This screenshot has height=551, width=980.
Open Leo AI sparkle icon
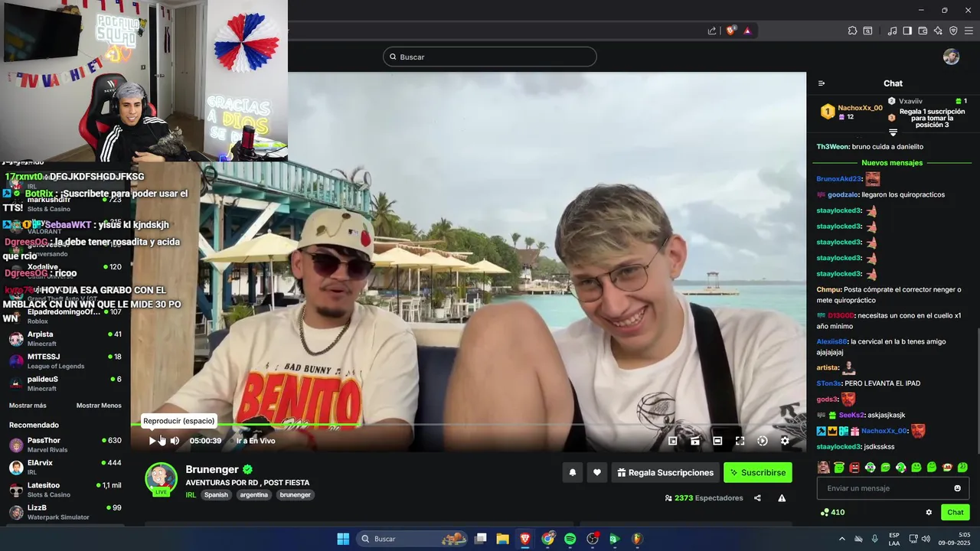[938, 31]
